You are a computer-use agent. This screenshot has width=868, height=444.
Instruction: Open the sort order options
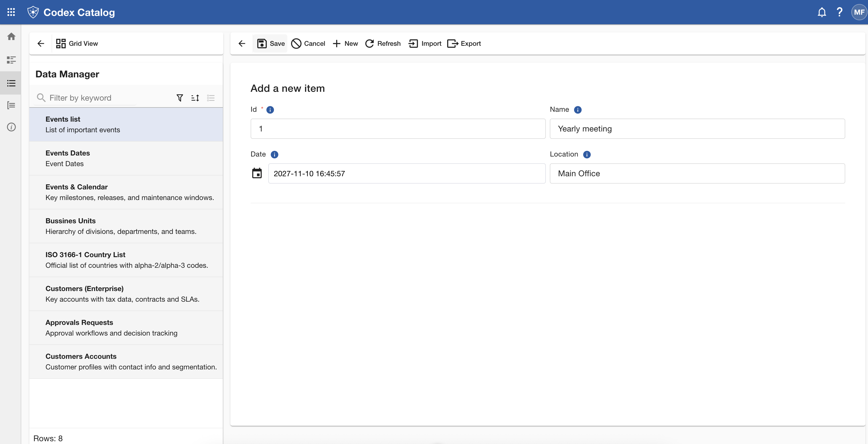coord(195,98)
